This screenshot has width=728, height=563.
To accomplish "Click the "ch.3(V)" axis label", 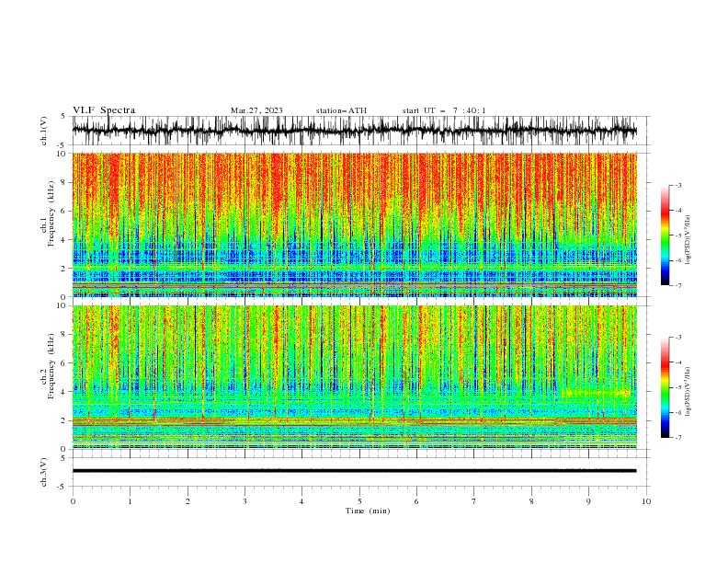I will point(44,472).
